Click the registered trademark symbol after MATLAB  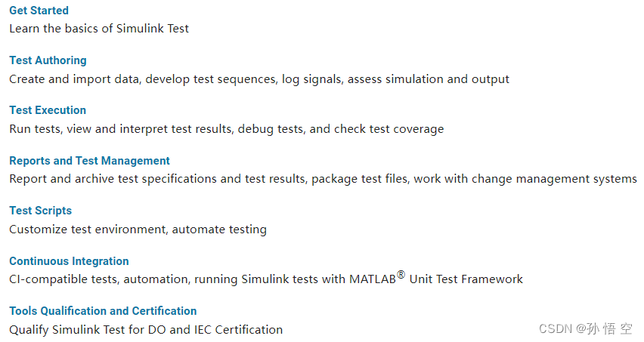tap(401, 274)
